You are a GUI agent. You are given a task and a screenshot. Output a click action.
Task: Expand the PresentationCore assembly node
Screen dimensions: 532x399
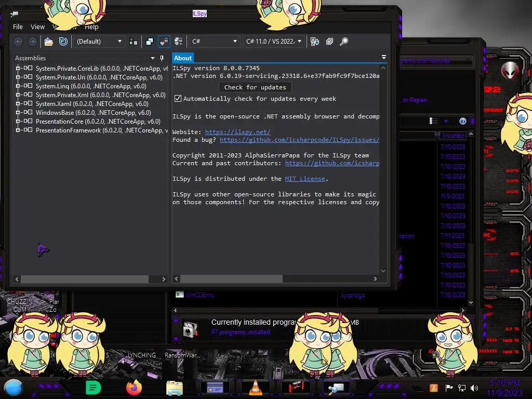(x=18, y=121)
